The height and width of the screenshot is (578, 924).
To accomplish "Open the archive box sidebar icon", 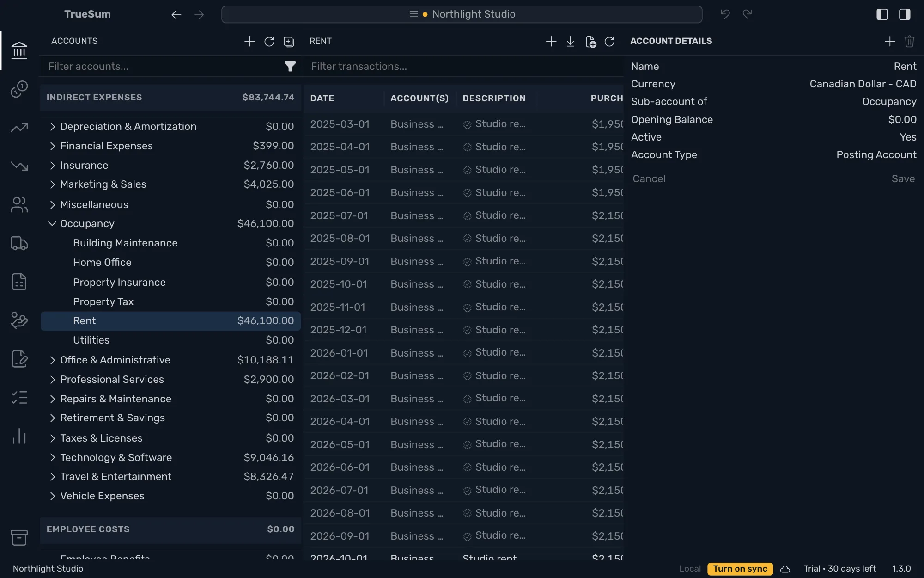I will coord(19,537).
